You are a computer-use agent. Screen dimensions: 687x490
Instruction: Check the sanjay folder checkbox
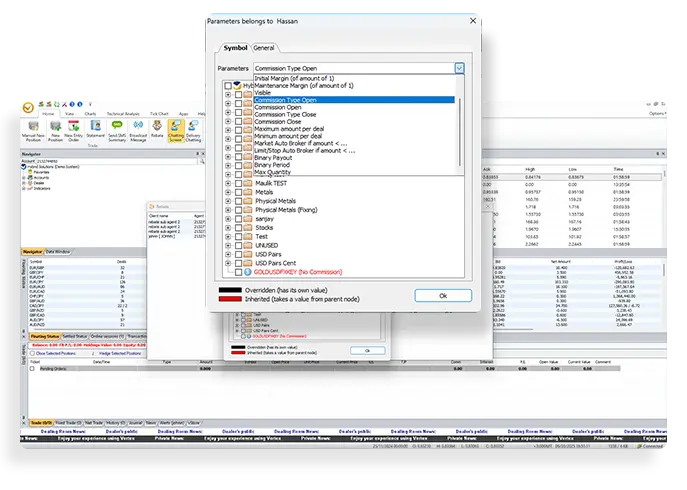pos(238,219)
